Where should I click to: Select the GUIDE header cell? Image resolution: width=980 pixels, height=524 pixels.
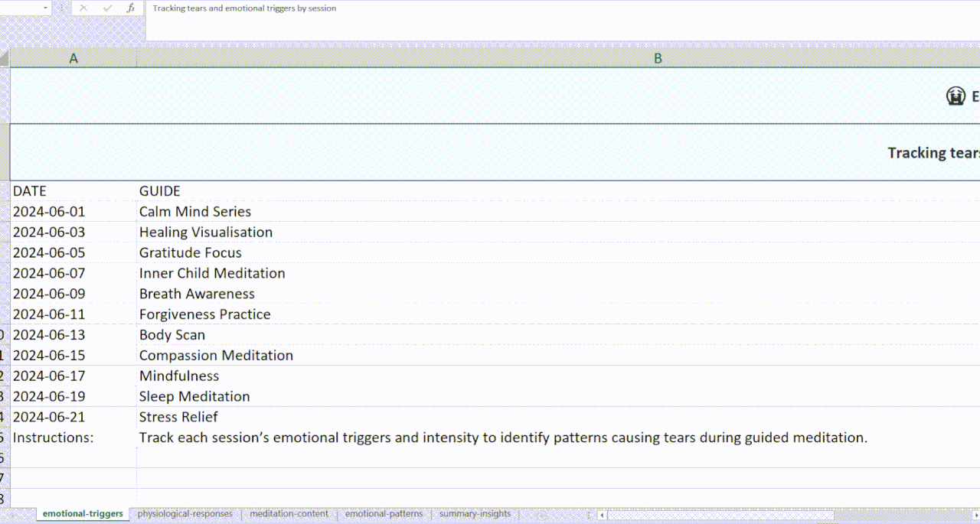(558, 191)
